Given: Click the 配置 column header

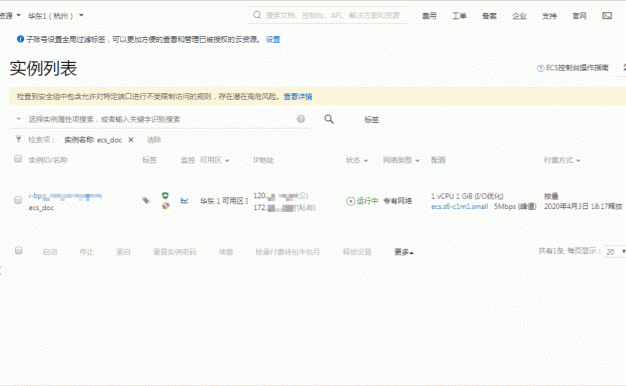Looking at the screenshot, I should (x=438, y=160).
